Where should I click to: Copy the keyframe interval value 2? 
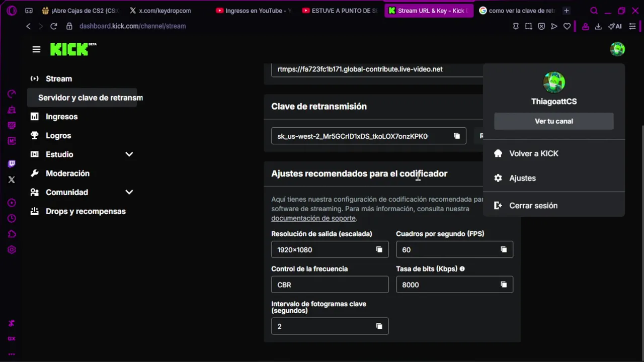379,326
